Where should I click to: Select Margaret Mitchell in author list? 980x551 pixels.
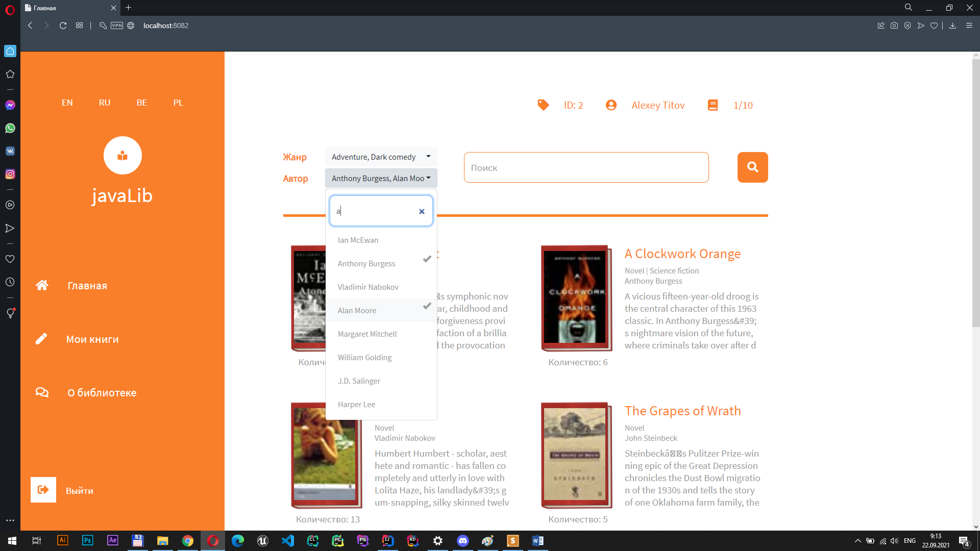[381, 334]
